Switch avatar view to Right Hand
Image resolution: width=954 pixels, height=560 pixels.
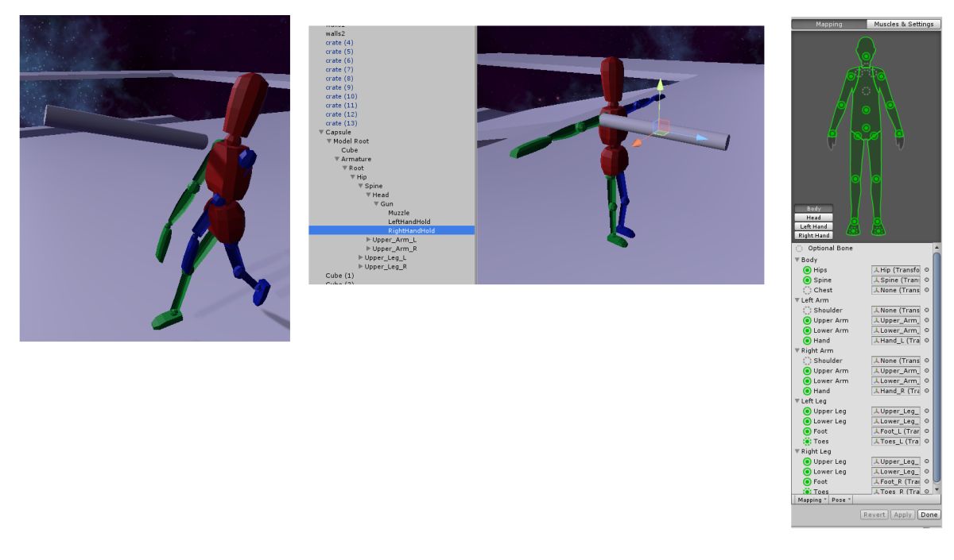(x=814, y=235)
